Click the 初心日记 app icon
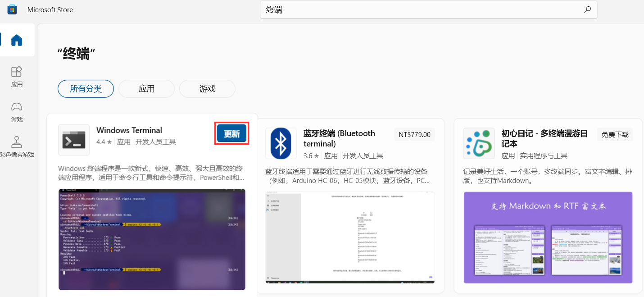 pos(479,143)
